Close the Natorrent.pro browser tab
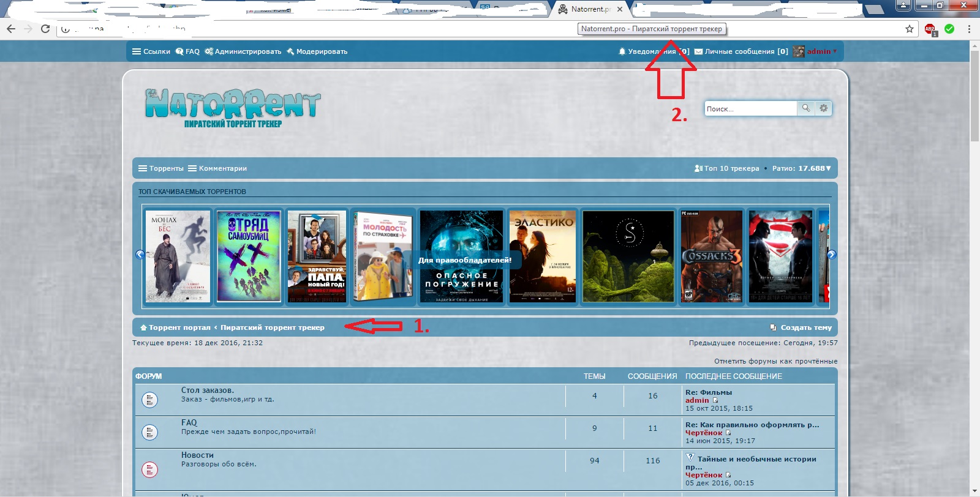Screen dimensions: 980x497 (620, 9)
